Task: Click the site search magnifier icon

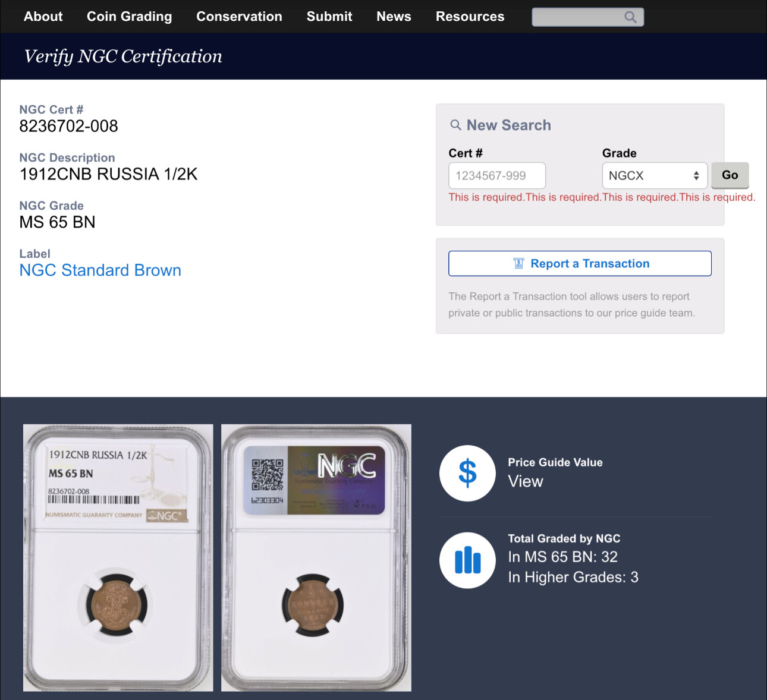Action: (630, 17)
